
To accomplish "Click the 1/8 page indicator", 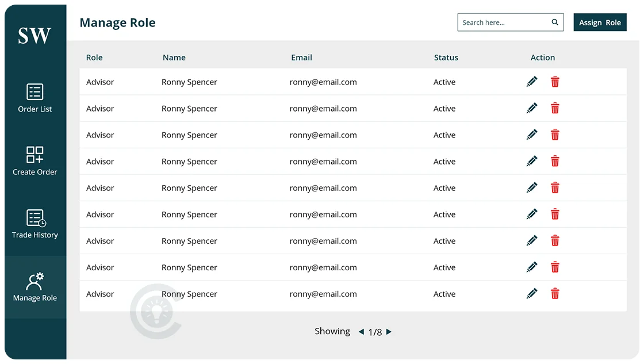I will coord(375,331).
